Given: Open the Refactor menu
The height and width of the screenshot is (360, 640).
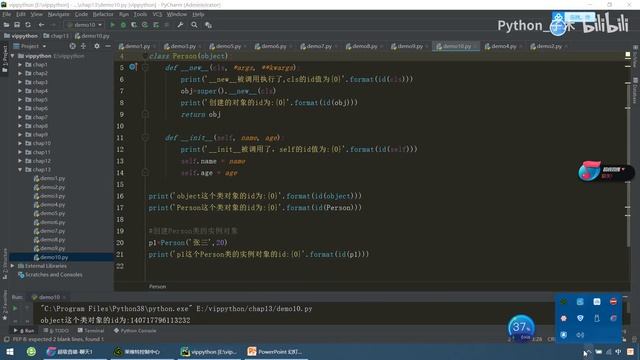Looking at the screenshot, I should click(103, 14).
